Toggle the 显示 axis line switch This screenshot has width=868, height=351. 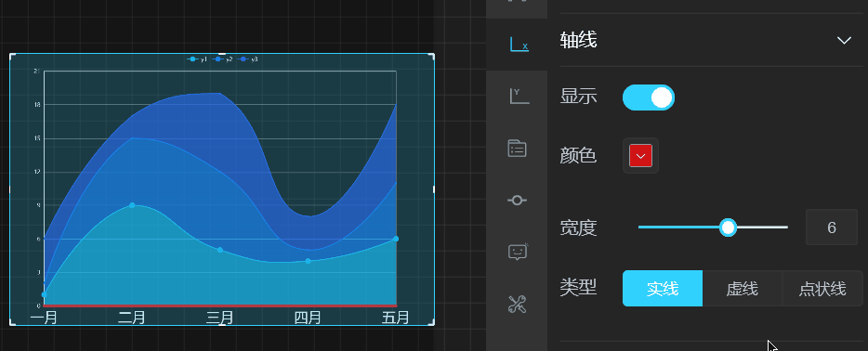(x=649, y=97)
